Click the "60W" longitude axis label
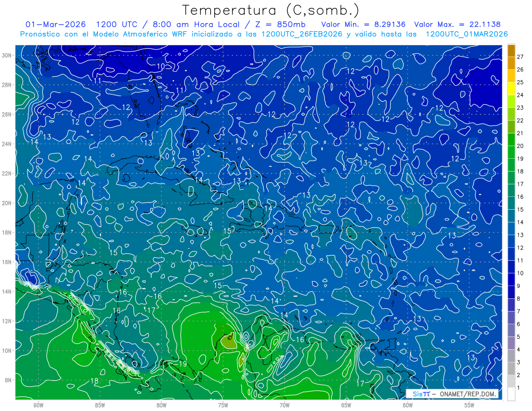532x411 pixels. pos(408,405)
